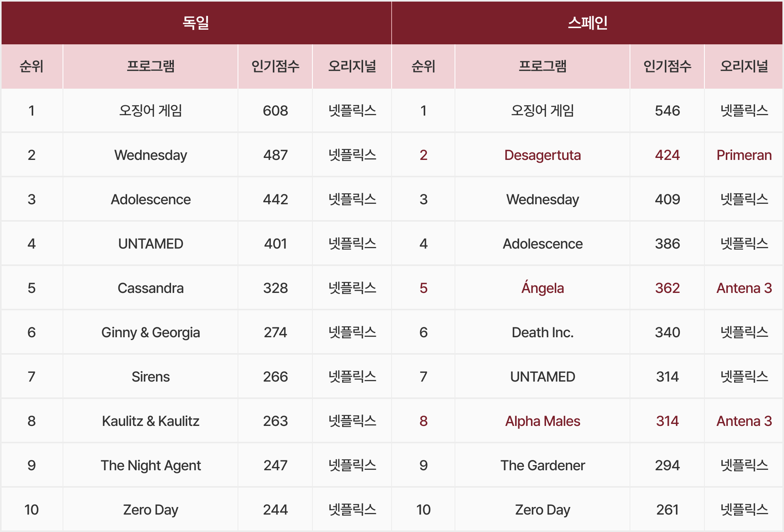
Task: Click the 넷플릭스 label next to Cassandra
Action: (352, 288)
